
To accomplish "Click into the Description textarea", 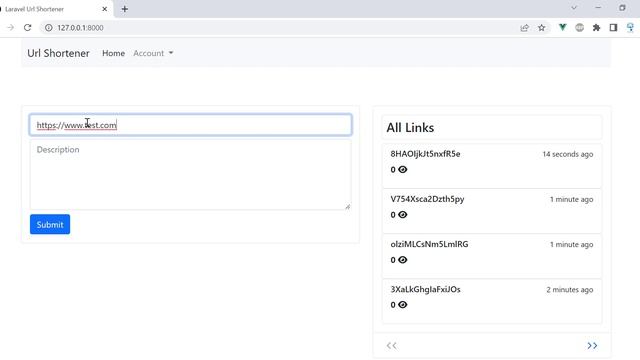I will [191, 175].
